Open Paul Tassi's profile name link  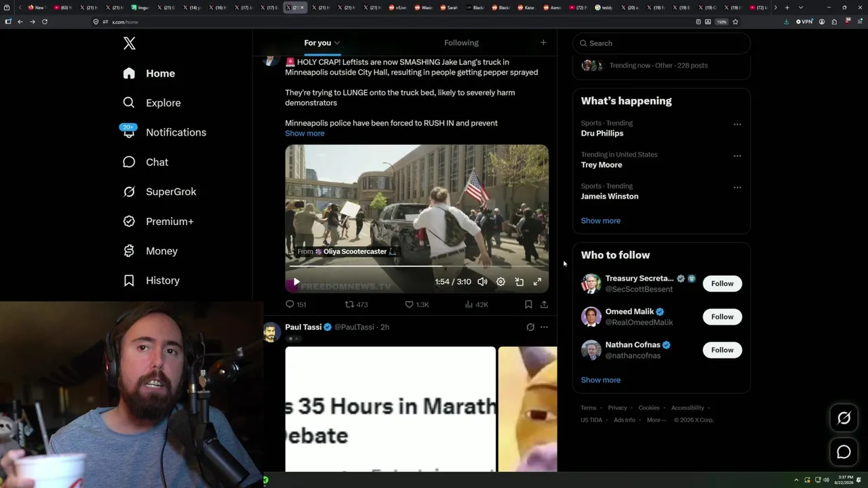303,327
